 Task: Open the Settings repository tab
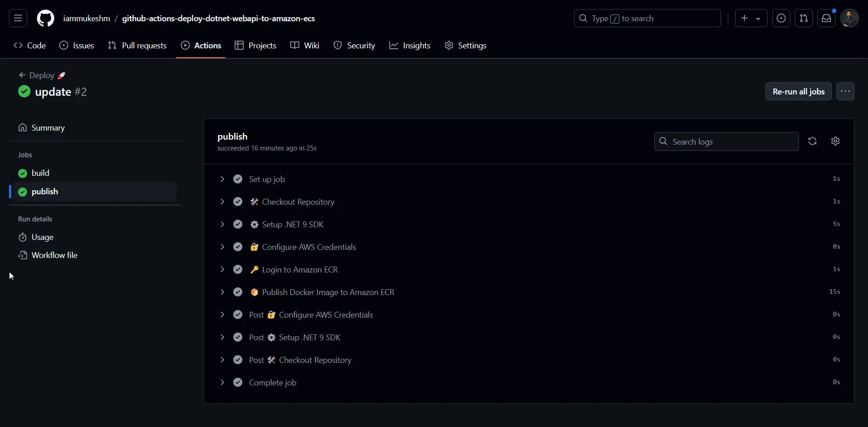(466, 46)
